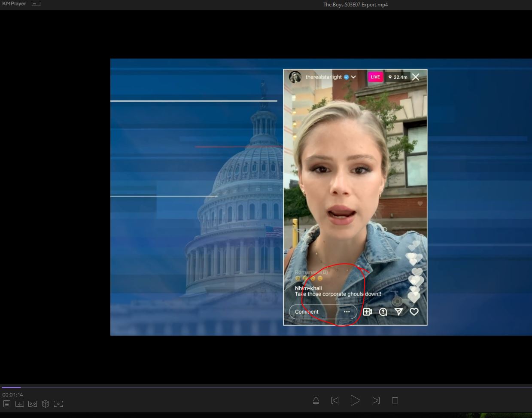The height and width of the screenshot is (418, 532).
Task: Open the KMPlayer main menu
Action: [x=14, y=4]
